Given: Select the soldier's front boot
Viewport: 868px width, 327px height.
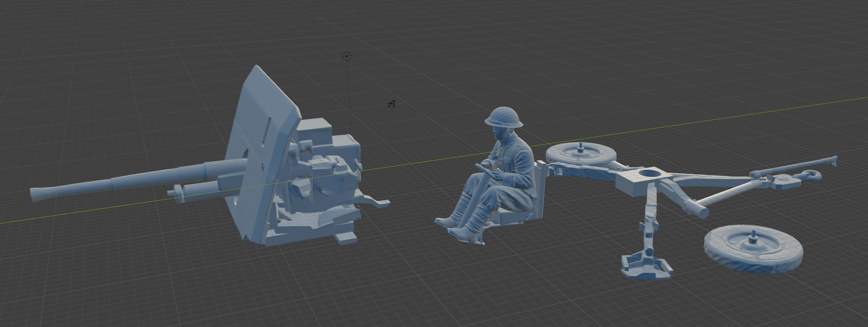Looking at the screenshot, I should pyautogui.click(x=463, y=233).
